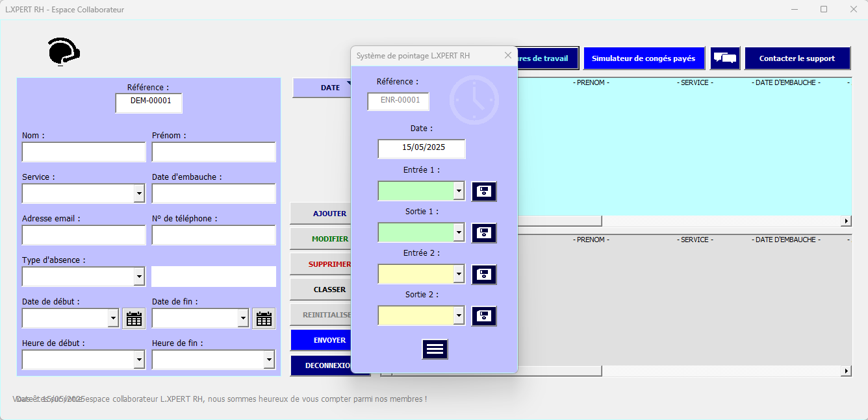Save the Entrée 1 clock-in time
This screenshot has height=420, width=868.
tap(484, 191)
